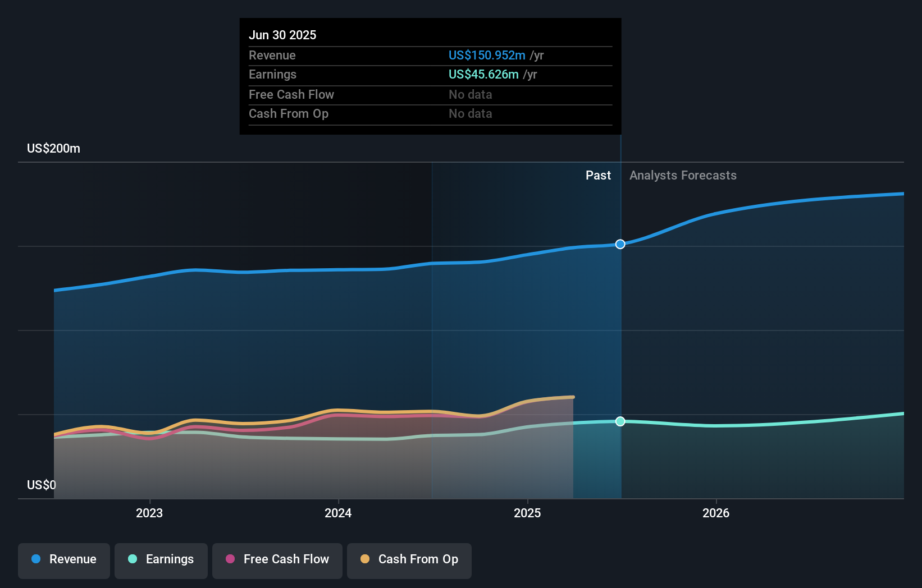Image resolution: width=922 pixels, height=588 pixels.
Task: Select the 2026 x-axis label
Action: [716, 513]
